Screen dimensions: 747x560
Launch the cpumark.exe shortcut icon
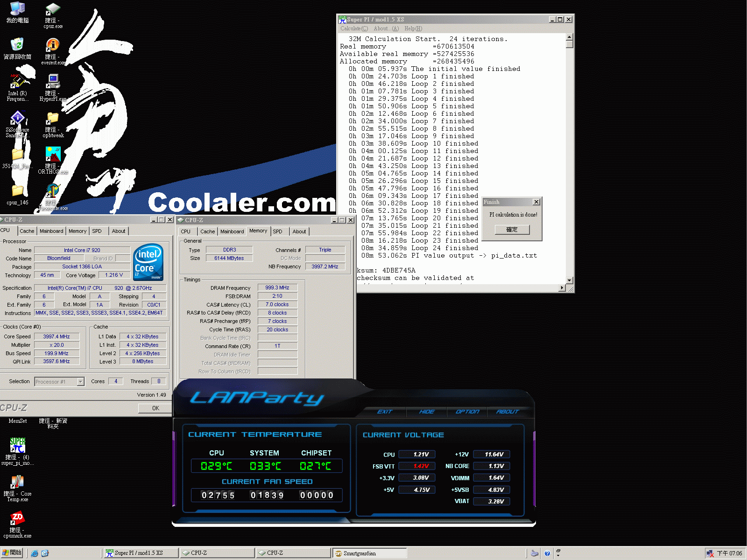tap(17, 525)
